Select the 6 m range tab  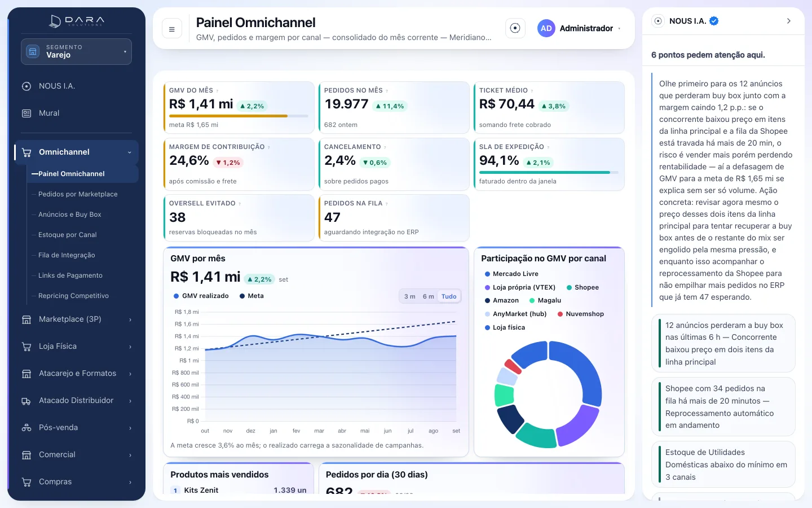[x=429, y=296]
